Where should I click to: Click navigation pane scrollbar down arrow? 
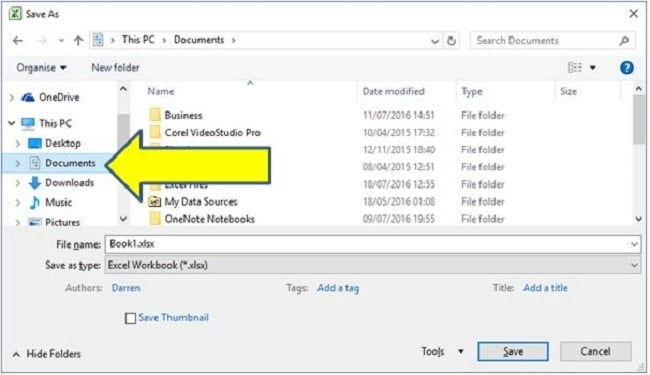point(123,219)
